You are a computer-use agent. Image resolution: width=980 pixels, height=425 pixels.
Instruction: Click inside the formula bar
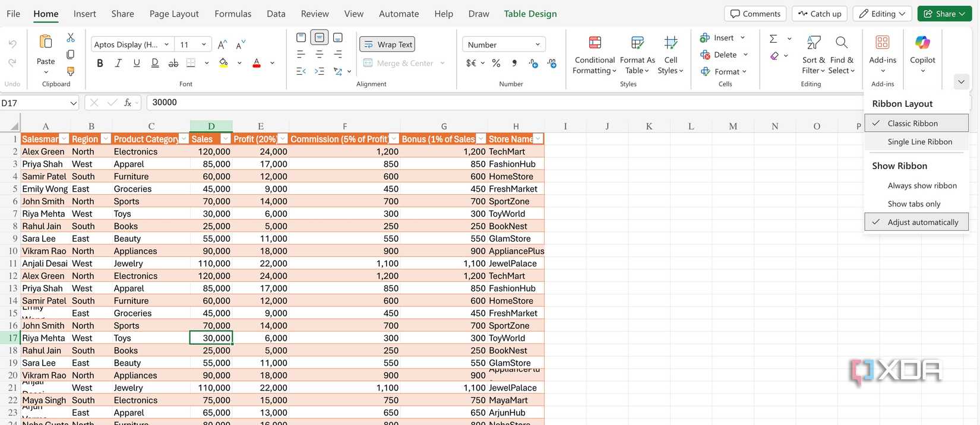504,103
